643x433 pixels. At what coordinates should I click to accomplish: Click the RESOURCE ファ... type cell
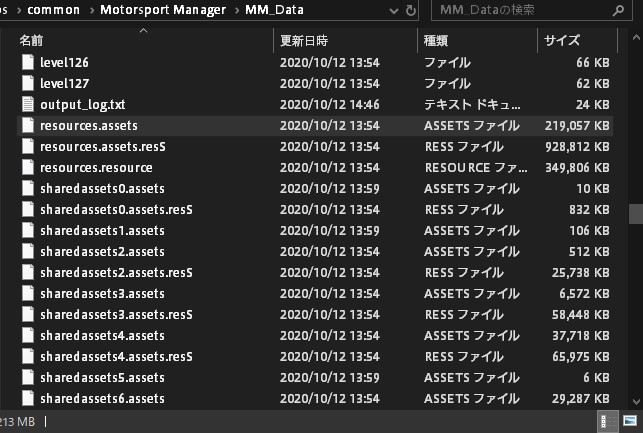[x=476, y=167]
